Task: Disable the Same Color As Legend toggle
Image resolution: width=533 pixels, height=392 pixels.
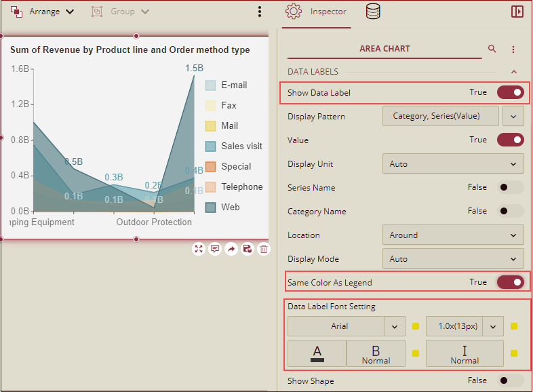Action: (x=511, y=282)
